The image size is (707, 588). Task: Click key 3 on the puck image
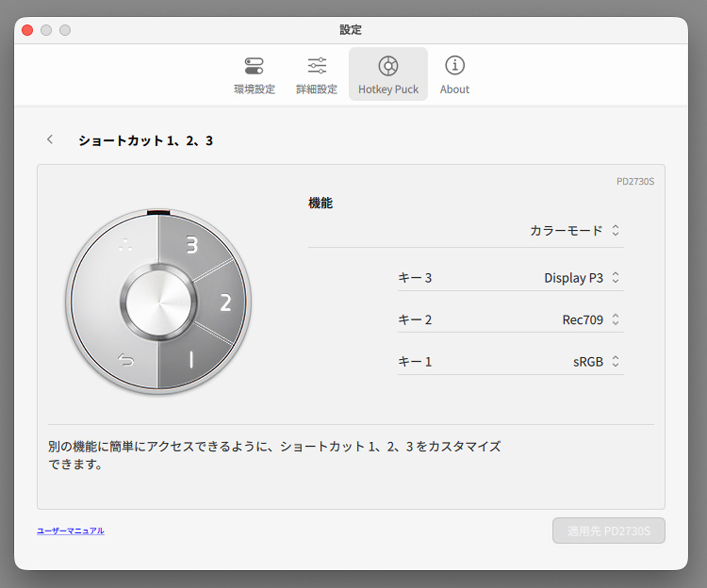tap(191, 245)
